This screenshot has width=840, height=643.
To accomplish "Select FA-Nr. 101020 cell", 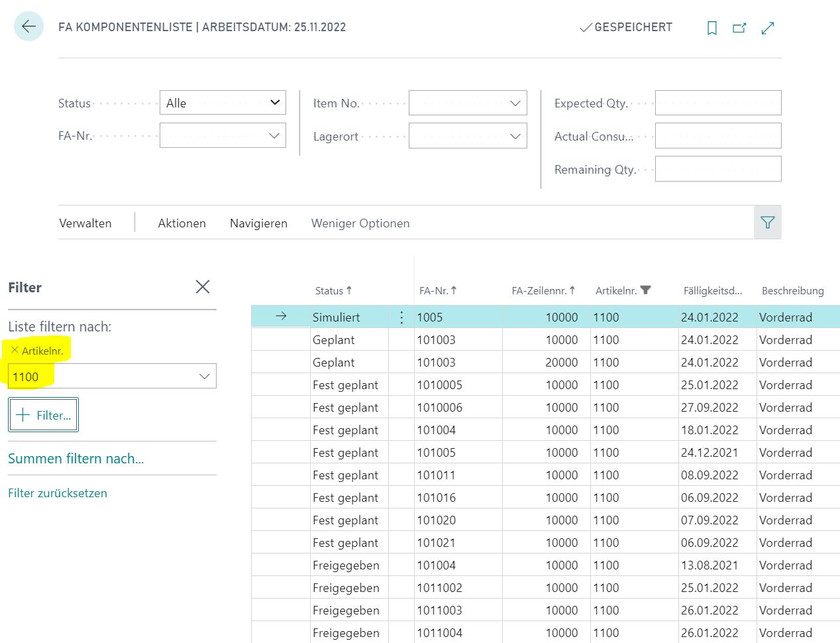I will pyautogui.click(x=458, y=520).
